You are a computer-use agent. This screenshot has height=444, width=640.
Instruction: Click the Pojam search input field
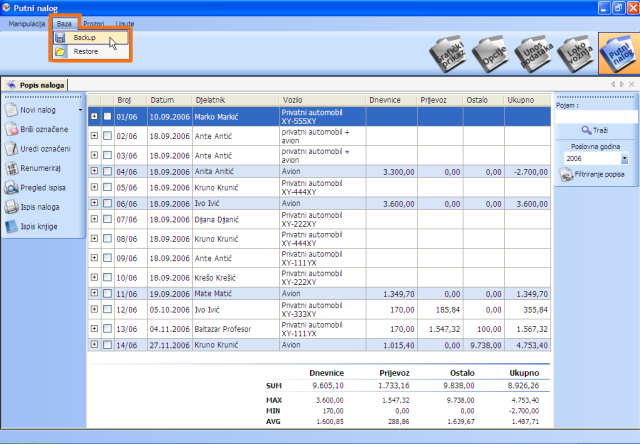coord(596,117)
